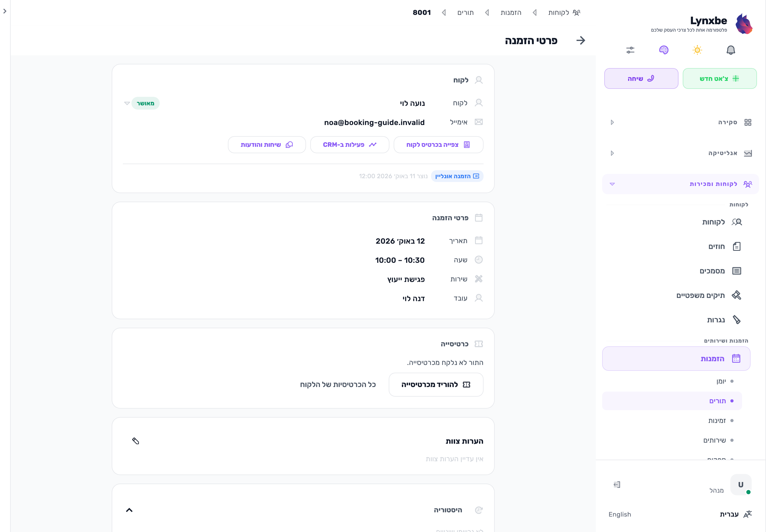Screen dimensions: 766x532
Task: Click צפייה בכרטיס לקוח button
Action: pyautogui.click(x=438, y=145)
